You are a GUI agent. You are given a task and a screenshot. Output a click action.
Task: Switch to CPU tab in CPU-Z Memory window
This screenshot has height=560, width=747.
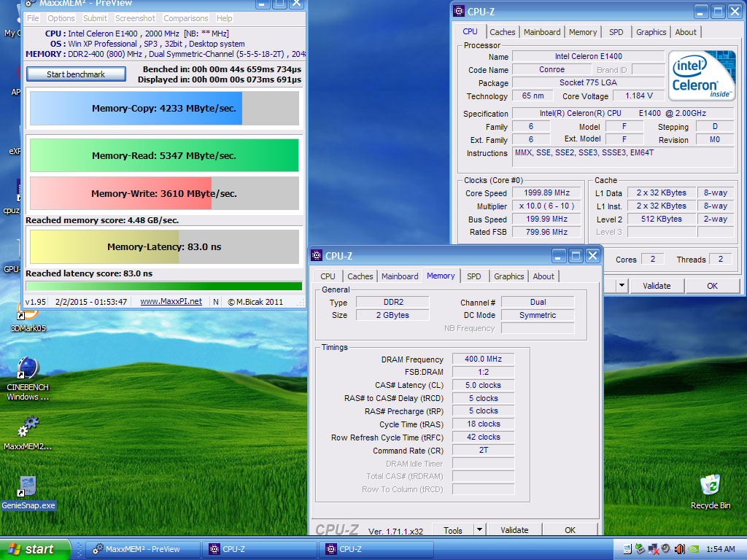click(x=328, y=276)
